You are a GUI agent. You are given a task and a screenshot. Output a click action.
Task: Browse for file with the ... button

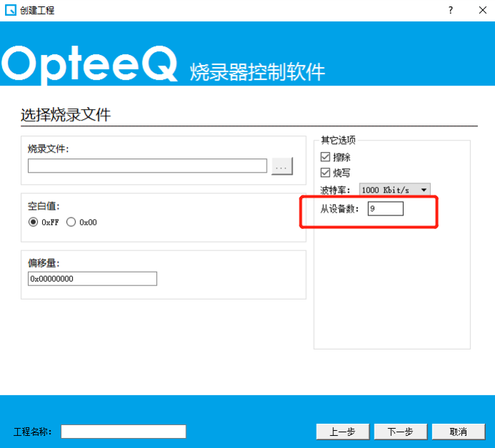(x=282, y=166)
